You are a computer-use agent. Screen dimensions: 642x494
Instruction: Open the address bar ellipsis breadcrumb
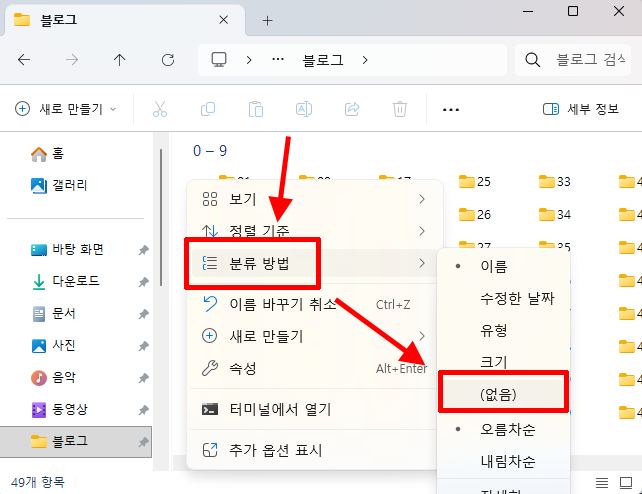click(x=278, y=60)
